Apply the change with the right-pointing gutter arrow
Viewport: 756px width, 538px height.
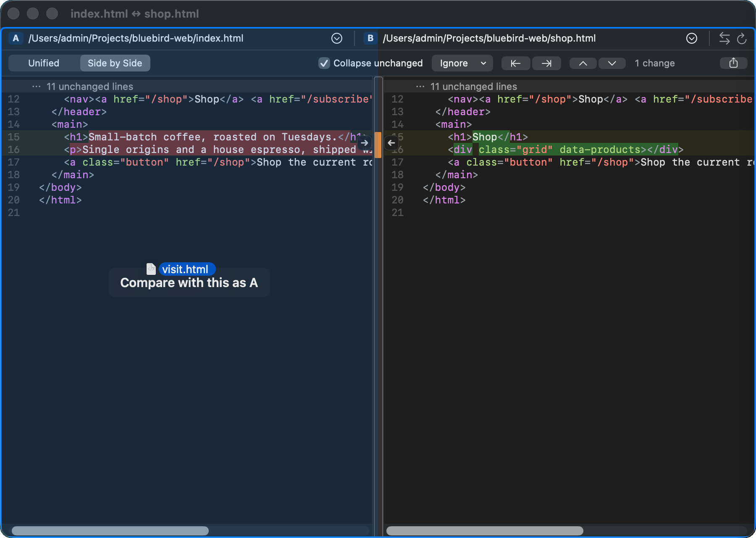(364, 143)
